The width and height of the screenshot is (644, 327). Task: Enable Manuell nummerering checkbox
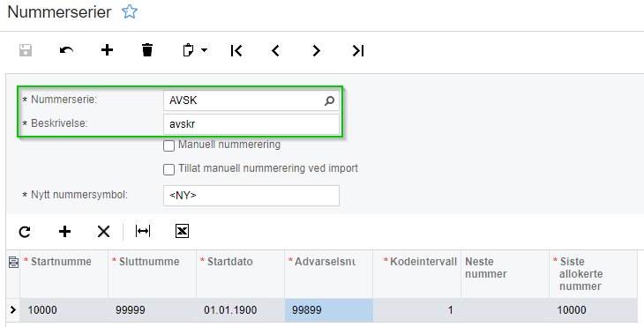(x=168, y=145)
